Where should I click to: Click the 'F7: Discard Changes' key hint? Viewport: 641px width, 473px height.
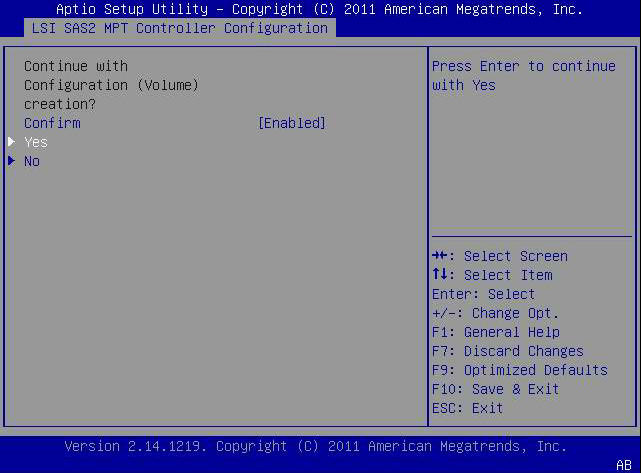[508, 351]
